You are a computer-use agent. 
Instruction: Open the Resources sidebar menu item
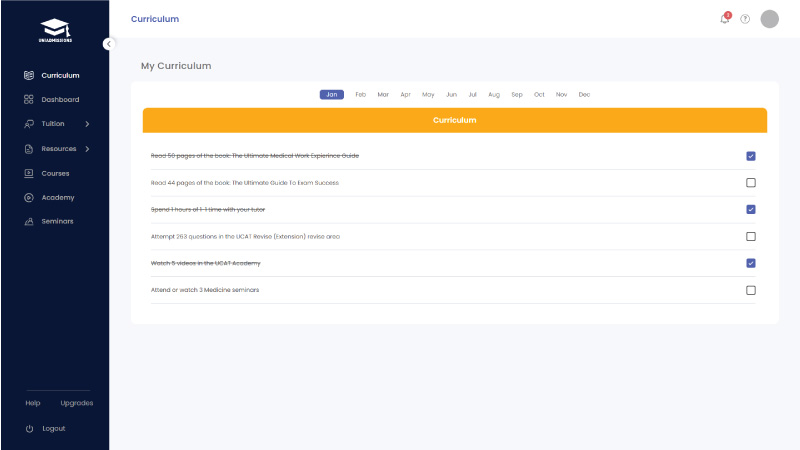pos(59,149)
